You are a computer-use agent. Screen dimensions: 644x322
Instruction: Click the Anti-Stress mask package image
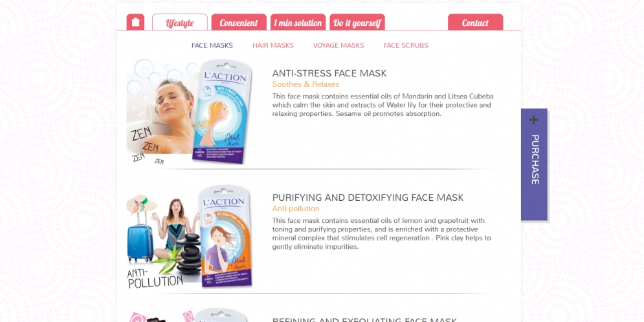point(222,111)
